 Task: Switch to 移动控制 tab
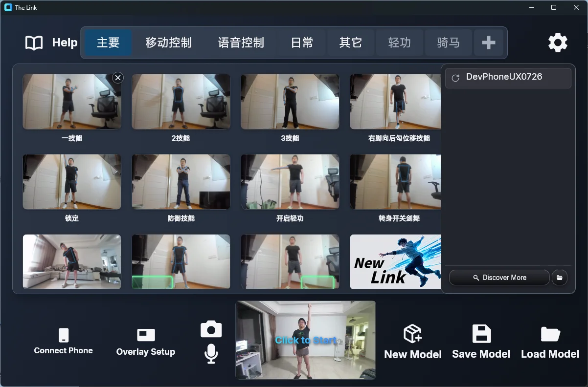[168, 43]
